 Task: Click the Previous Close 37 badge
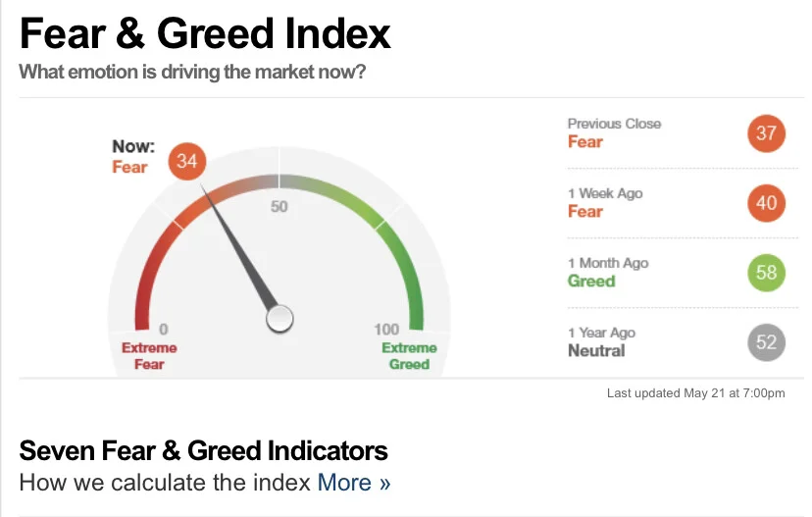(x=767, y=133)
